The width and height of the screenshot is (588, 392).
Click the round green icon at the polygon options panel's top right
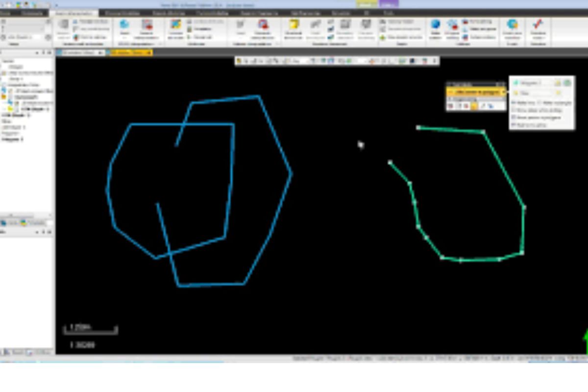(x=567, y=83)
